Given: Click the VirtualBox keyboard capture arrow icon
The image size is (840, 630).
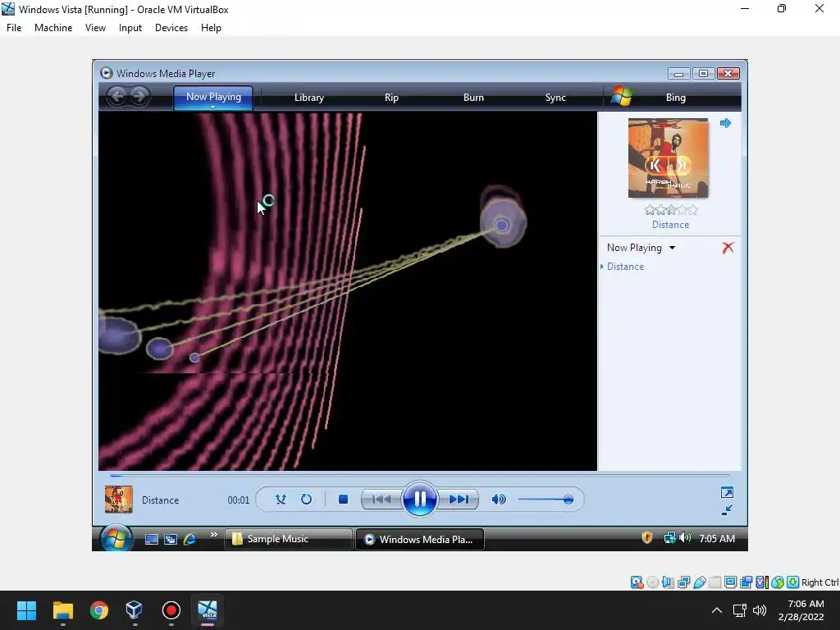Looking at the screenshot, I should point(793,582).
